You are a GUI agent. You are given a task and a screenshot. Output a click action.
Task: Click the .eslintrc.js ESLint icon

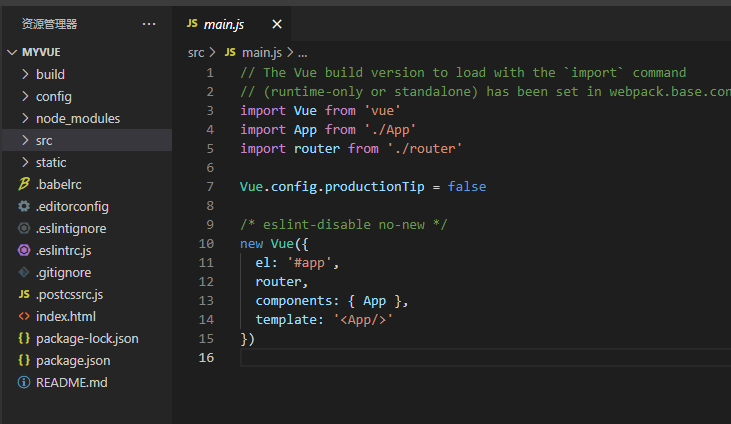pyautogui.click(x=24, y=250)
